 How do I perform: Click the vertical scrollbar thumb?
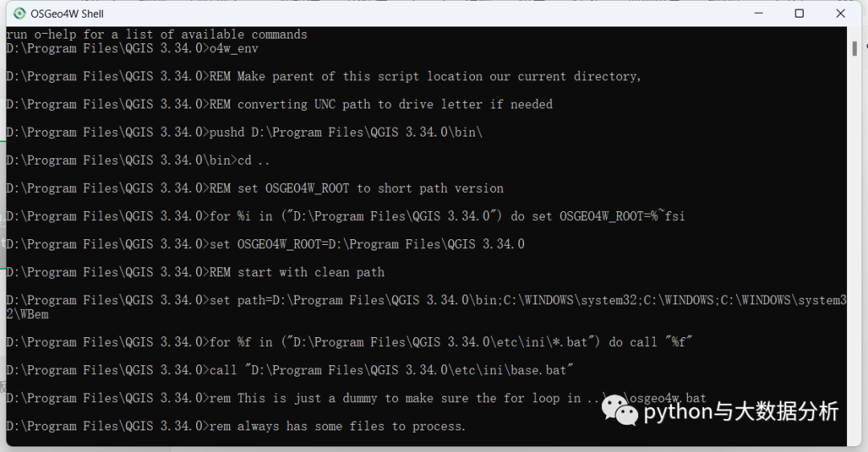click(x=854, y=48)
